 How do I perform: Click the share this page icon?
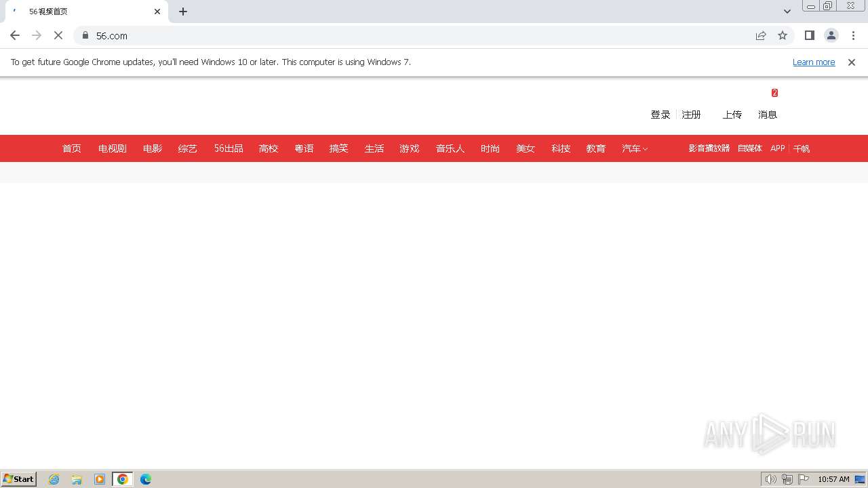point(761,35)
